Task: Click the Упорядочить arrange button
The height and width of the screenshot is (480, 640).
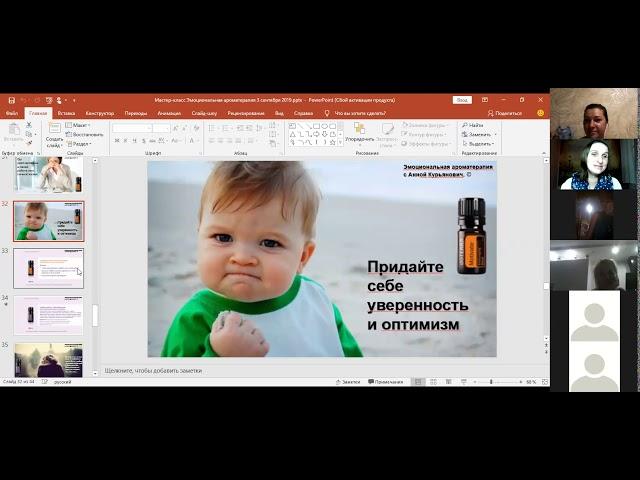Action: coord(359,133)
